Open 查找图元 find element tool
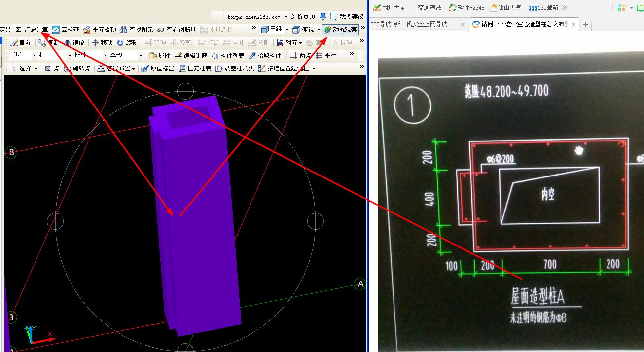This screenshot has height=352, width=644. pos(137,30)
